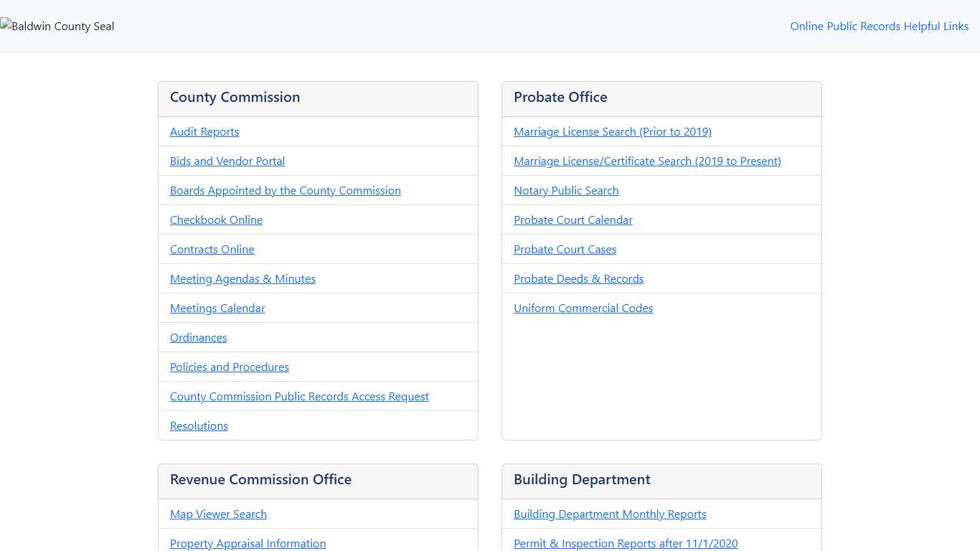Open Probate Deeds & Records
The width and height of the screenshot is (980, 551).
coord(578,279)
